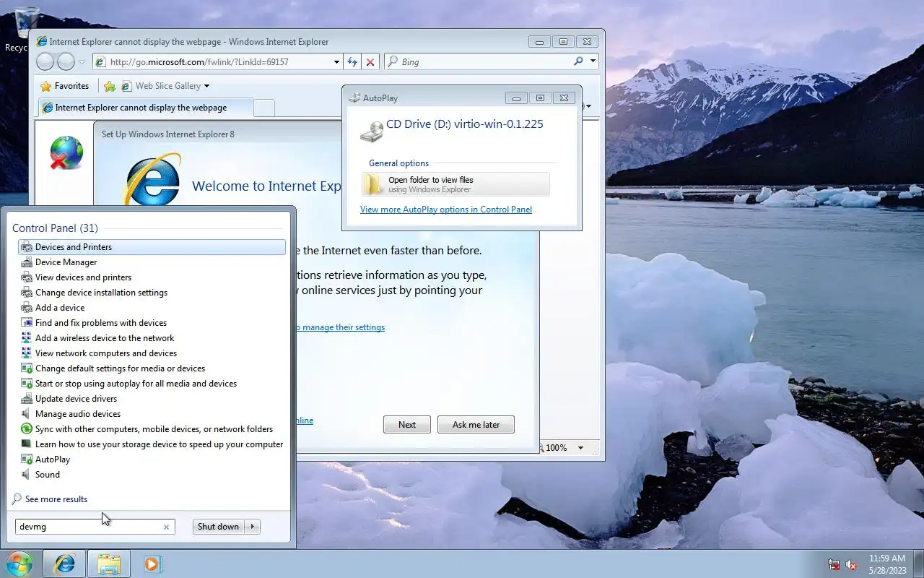The width and height of the screenshot is (924, 578).
Task: Click Add to Favorites Bar icon
Action: point(110,86)
